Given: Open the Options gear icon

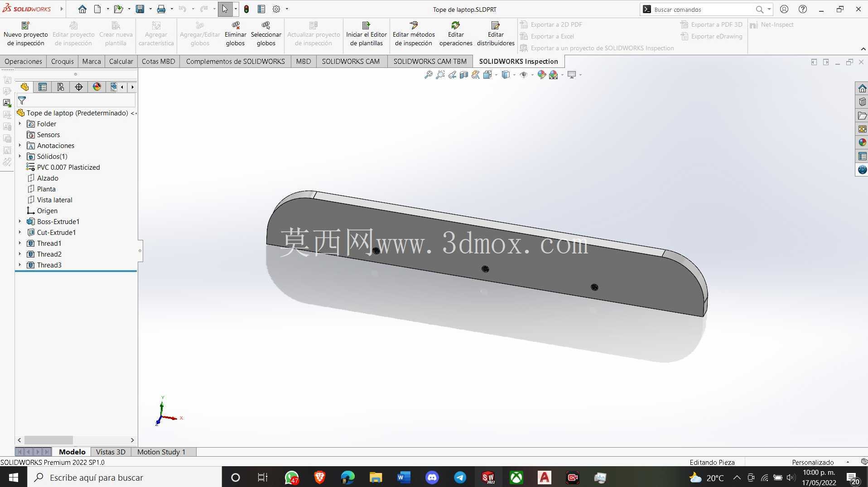Looking at the screenshot, I should (276, 9).
